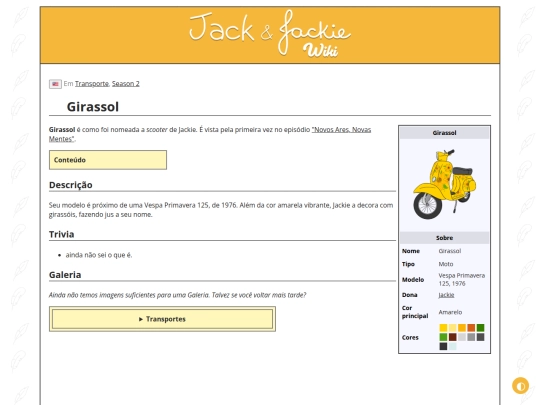The height and width of the screenshot is (405, 540).
Task: Select the light gray color swatch
Action: coord(462,337)
